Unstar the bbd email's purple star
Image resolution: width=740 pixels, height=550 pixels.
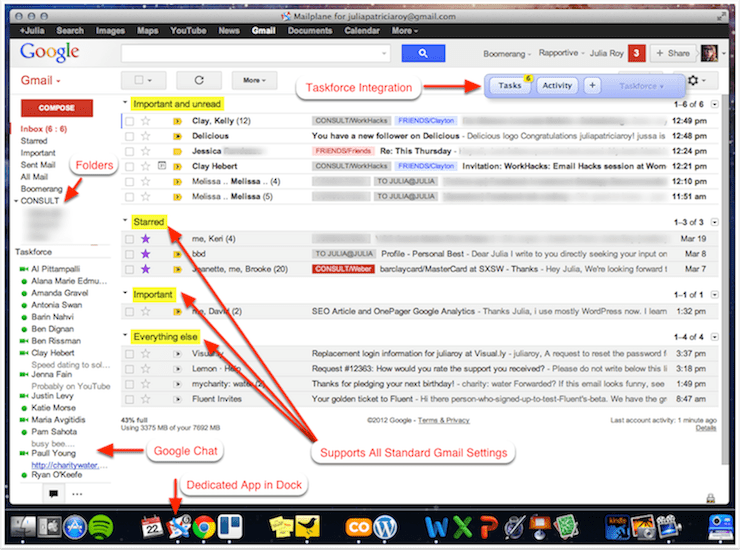(146, 254)
